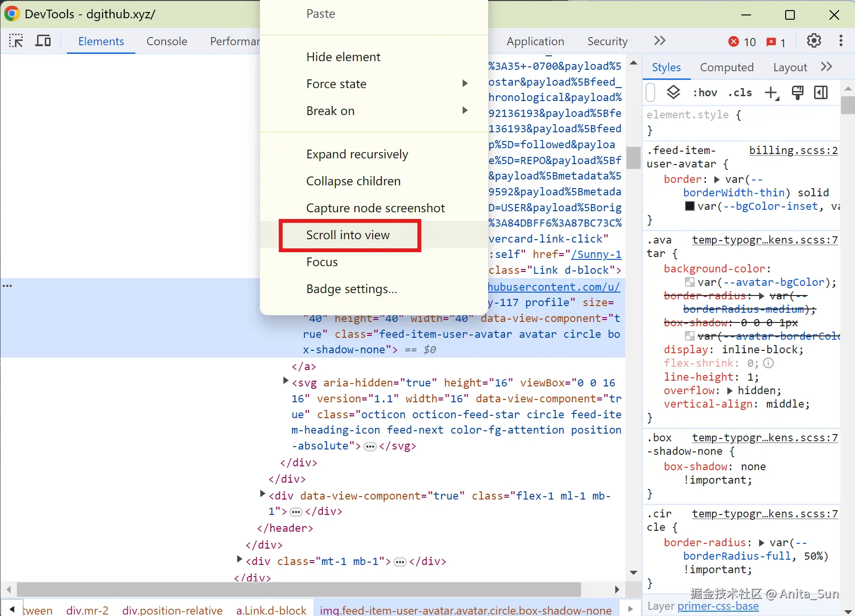Choose Hide element from context menu
855x616 pixels.
tap(374, 57)
